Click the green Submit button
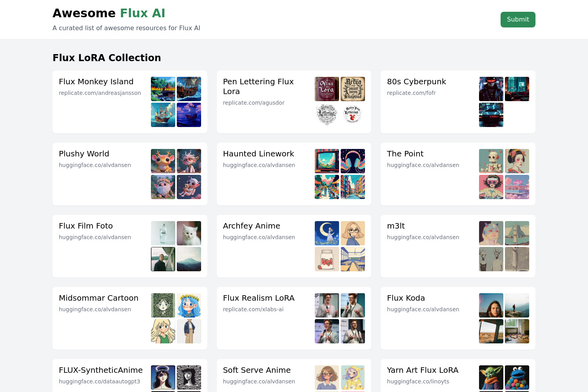Screen dimensions: 588x392 click(518, 20)
